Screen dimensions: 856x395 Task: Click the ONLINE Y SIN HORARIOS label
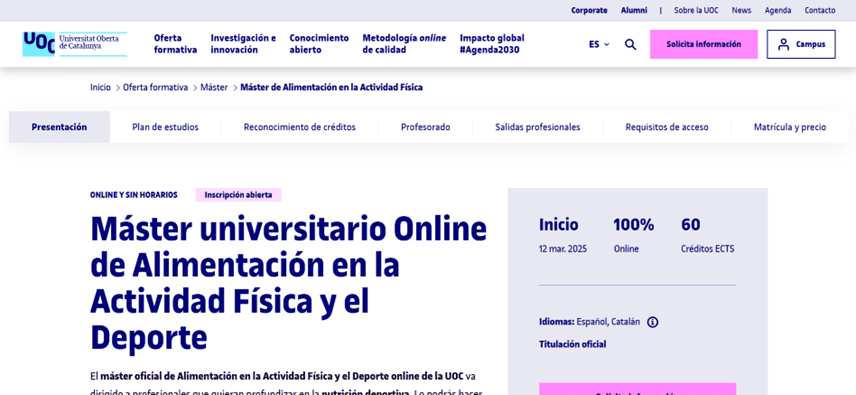pos(134,195)
